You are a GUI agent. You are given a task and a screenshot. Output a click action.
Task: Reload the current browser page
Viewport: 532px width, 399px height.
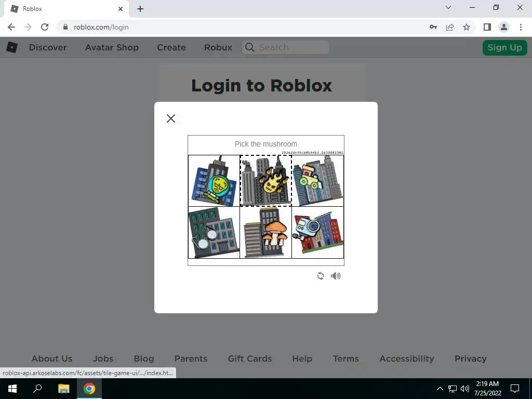point(45,27)
